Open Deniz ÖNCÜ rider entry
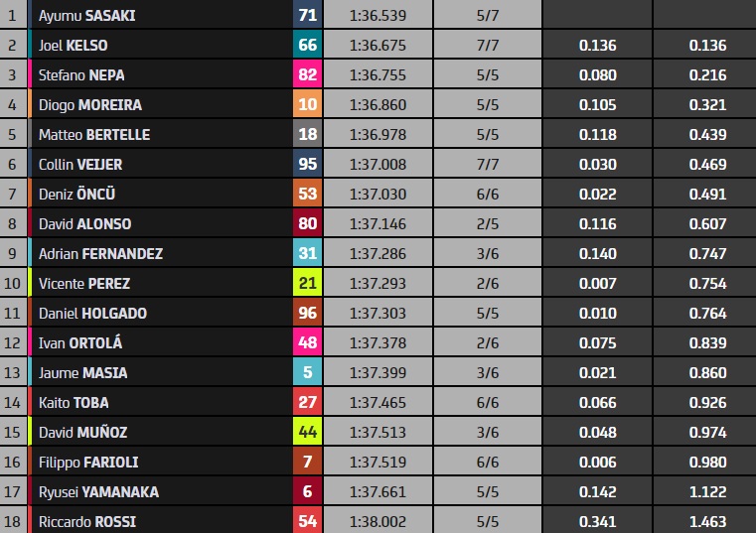756x533 pixels. pyautogui.click(x=76, y=194)
